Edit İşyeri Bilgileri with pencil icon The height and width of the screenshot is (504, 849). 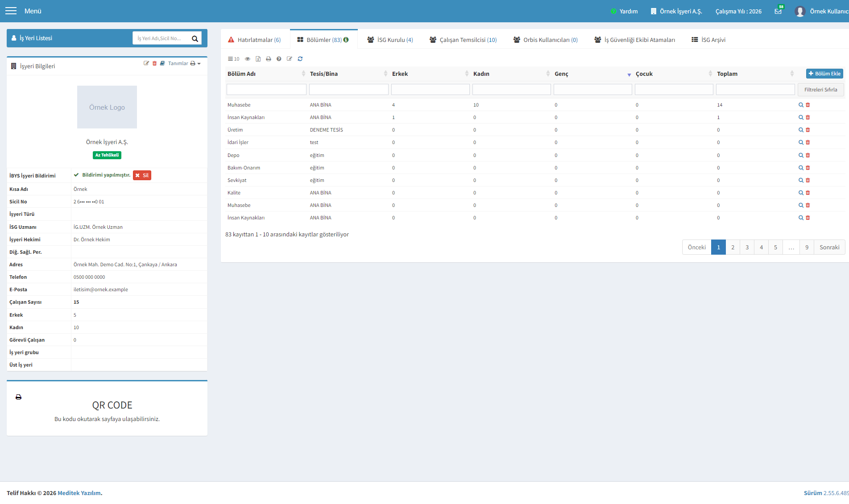pyautogui.click(x=146, y=63)
